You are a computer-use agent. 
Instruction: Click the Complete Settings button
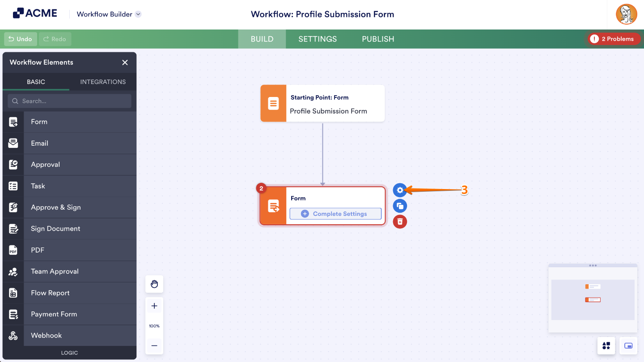tap(335, 214)
